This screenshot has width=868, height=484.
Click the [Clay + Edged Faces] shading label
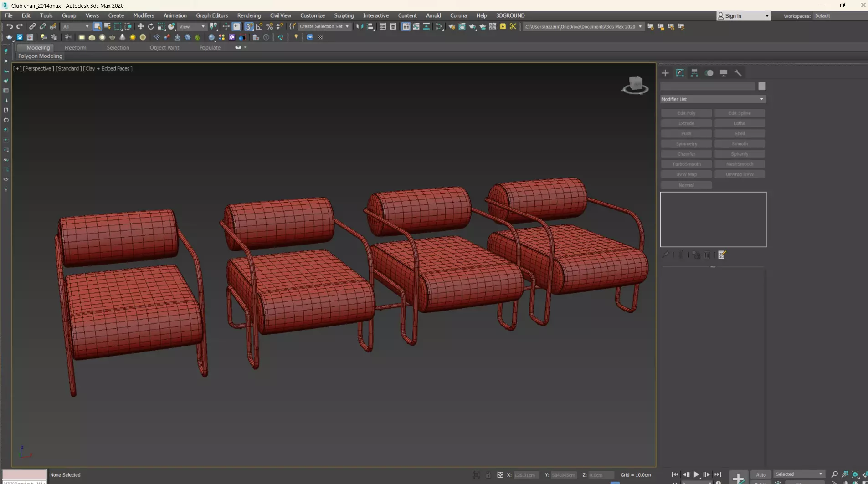click(x=108, y=68)
